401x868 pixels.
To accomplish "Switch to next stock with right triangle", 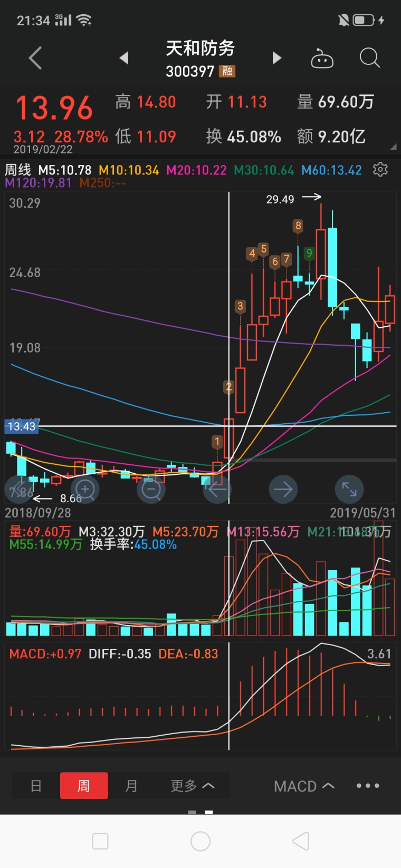I will click(x=276, y=58).
